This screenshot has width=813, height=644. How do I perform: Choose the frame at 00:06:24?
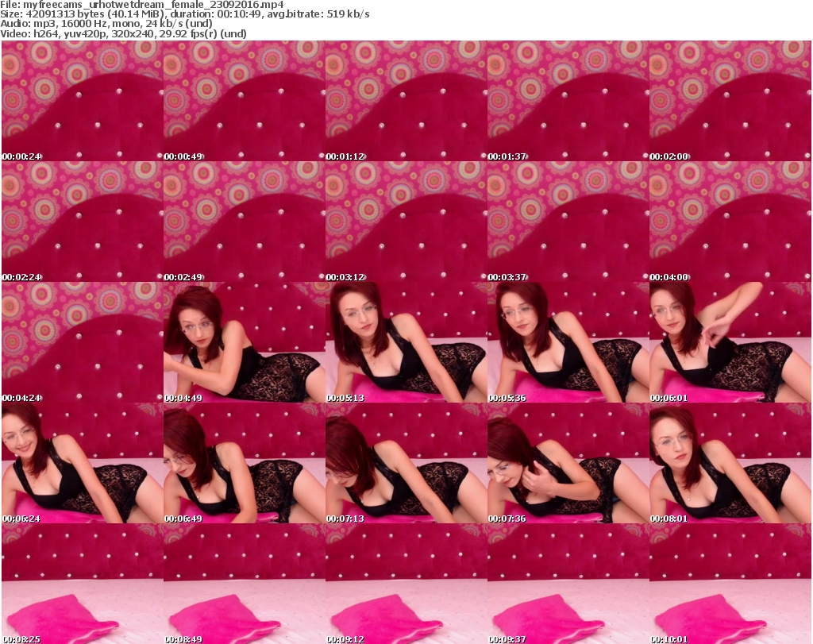(x=82, y=463)
